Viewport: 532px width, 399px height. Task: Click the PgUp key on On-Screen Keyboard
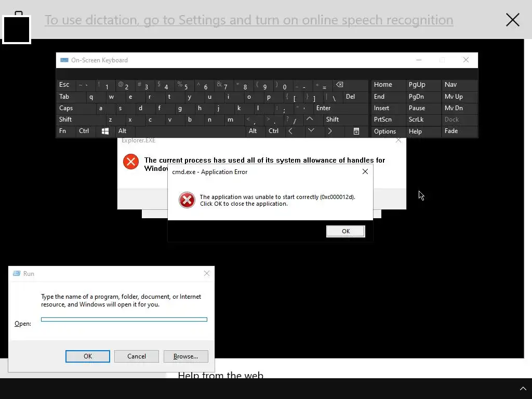(423, 85)
